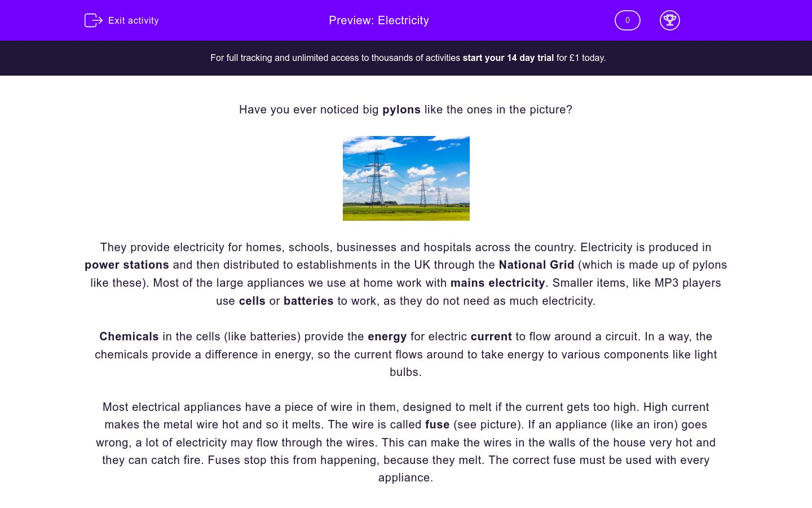Click the start your 14 day trial link

click(x=507, y=58)
